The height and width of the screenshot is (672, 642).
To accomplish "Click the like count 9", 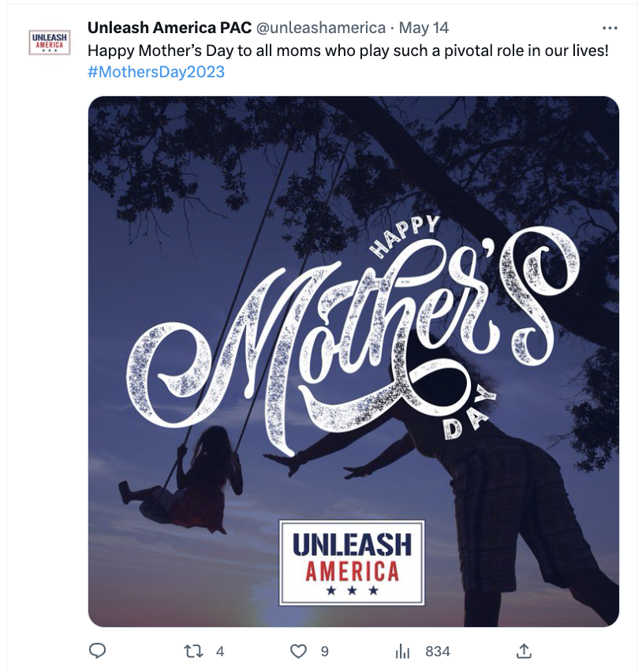I will tap(325, 651).
